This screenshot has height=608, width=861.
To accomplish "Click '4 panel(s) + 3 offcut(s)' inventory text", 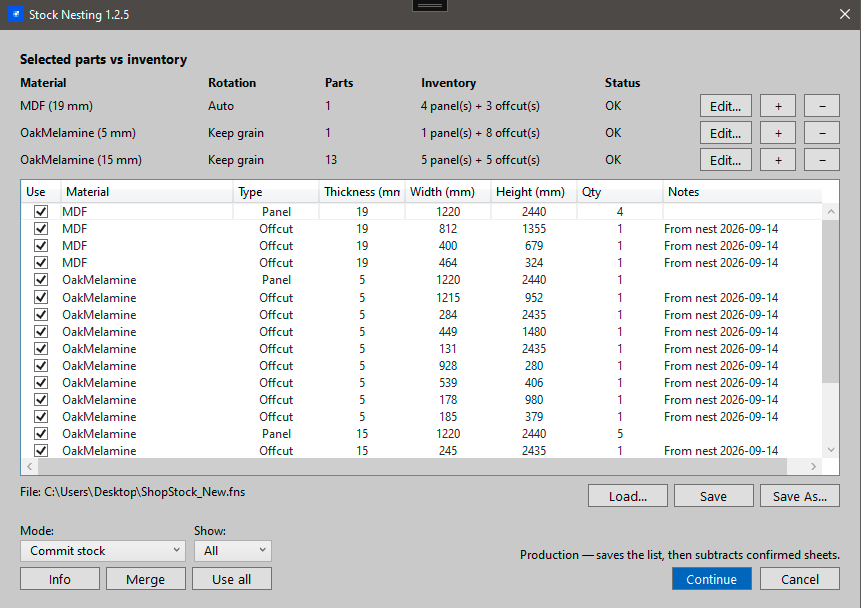I will point(480,106).
